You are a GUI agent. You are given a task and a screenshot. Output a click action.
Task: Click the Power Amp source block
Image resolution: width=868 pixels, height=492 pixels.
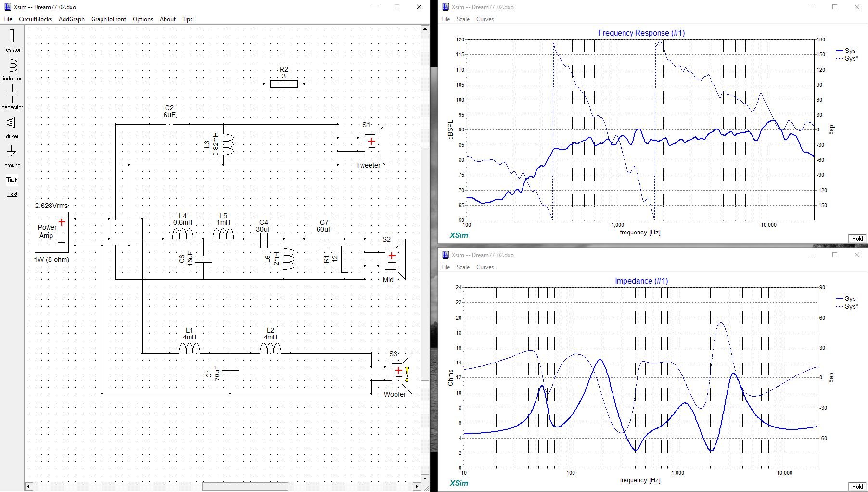pos(51,232)
